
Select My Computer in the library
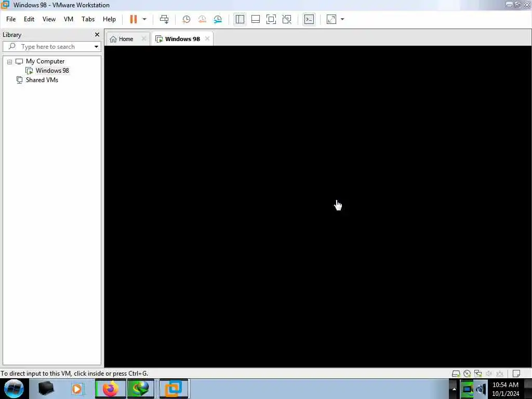coord(45,61)
